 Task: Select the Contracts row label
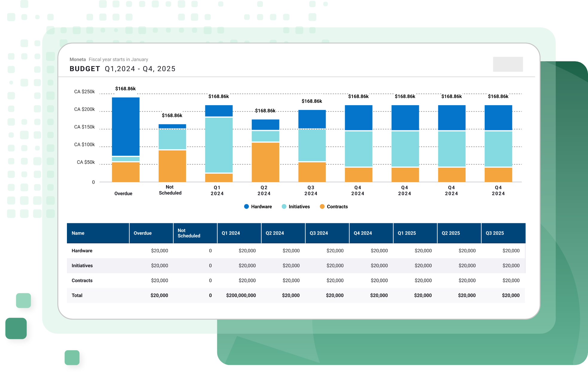(82, 281)
